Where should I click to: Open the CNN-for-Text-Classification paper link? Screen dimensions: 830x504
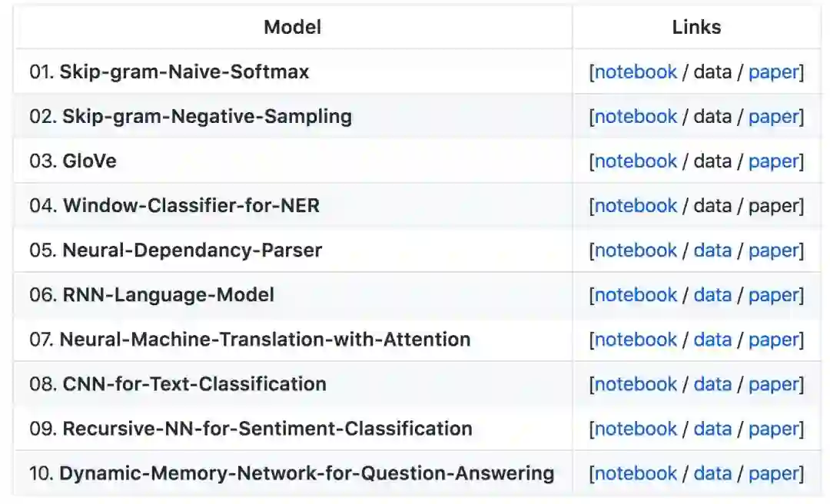point(774,384)
